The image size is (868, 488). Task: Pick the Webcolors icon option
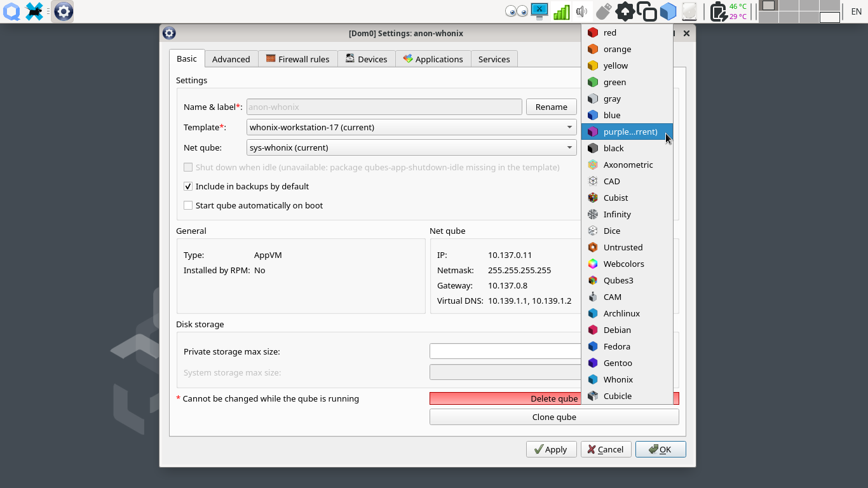627,264
